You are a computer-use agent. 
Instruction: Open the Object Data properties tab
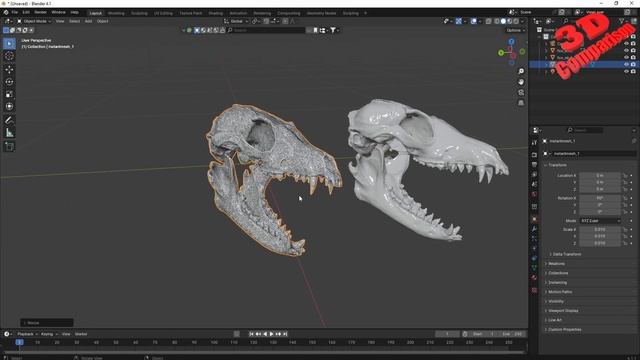point(534,268)
